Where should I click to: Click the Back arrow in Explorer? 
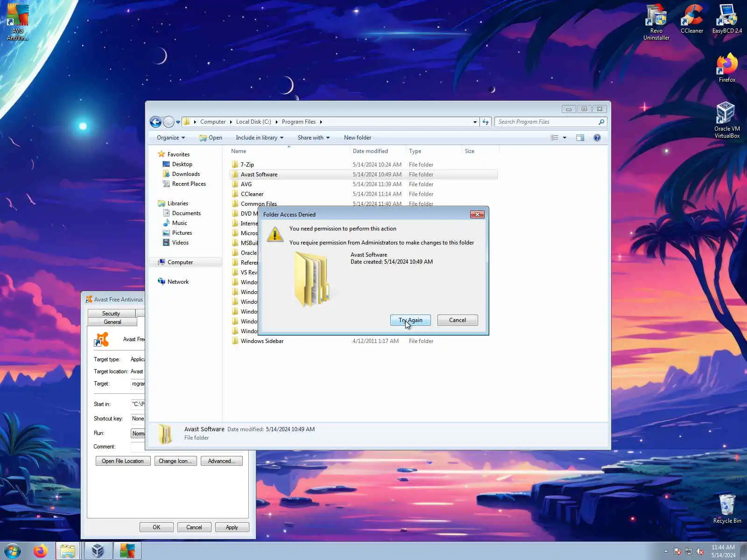pyautogui.click(x=155, y=122)
